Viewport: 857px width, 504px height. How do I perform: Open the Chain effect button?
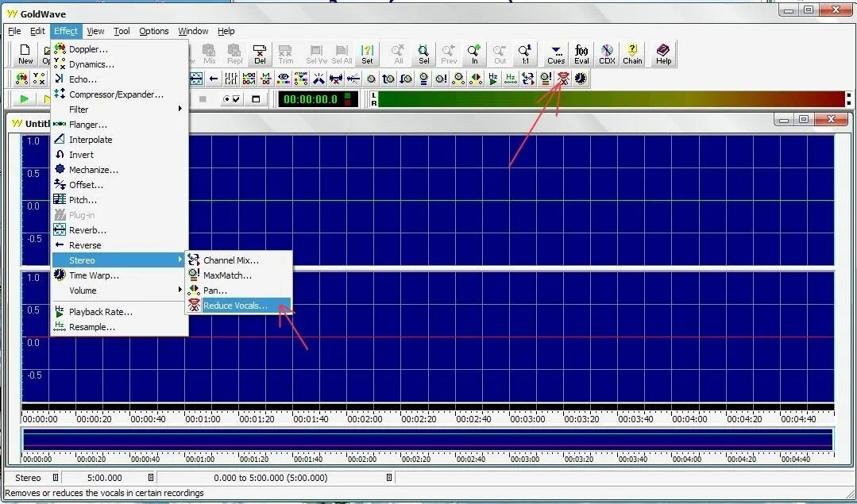(x=632, y=54)
